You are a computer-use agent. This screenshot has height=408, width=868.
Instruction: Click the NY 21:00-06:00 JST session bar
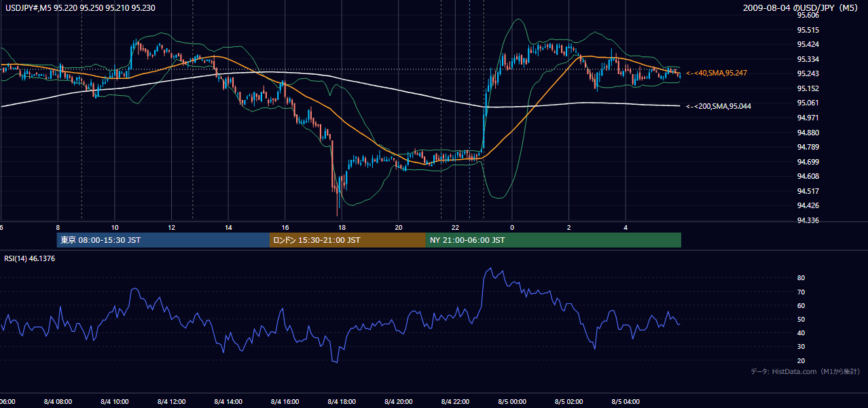coord(554,240)
